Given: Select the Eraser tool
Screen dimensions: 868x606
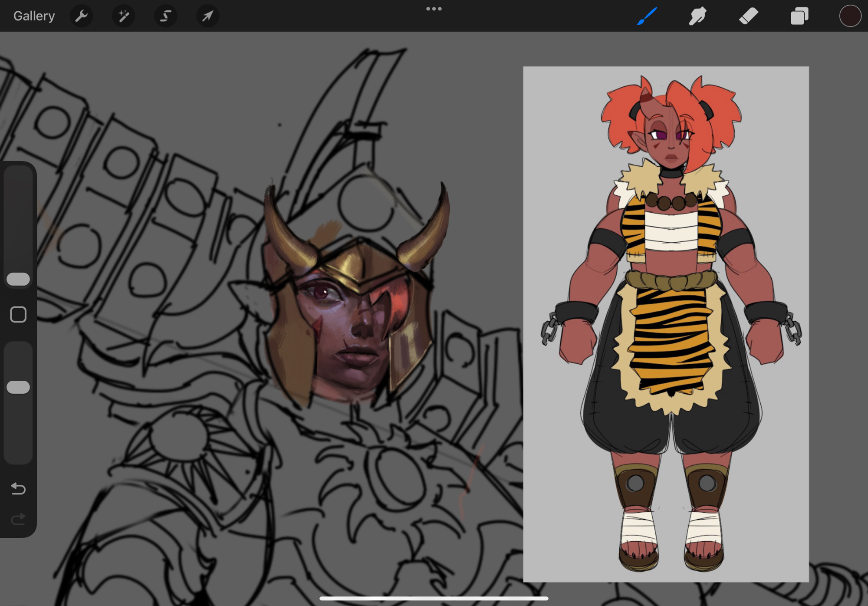Looking at the screenshot, I should point(748,16).
